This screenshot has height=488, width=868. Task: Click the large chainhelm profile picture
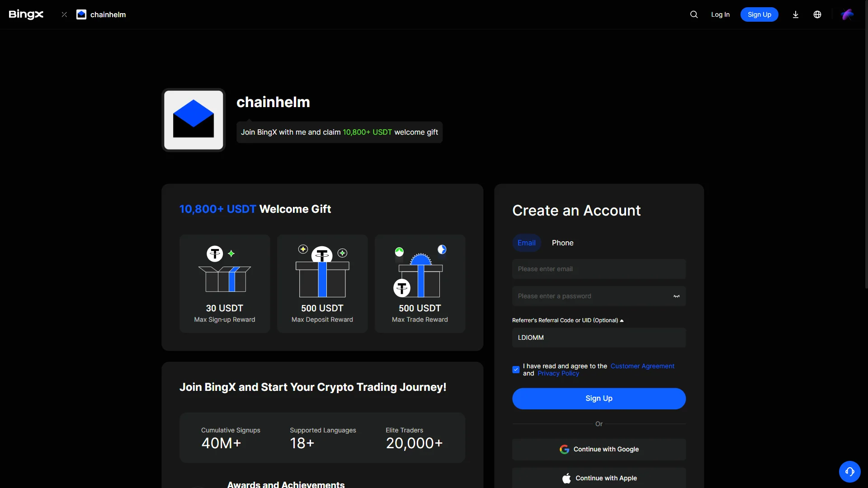click(x=193, y=120)
